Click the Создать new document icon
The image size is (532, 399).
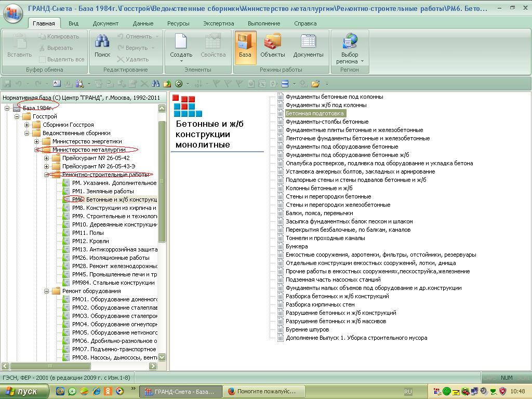click(x=181, y=42)
